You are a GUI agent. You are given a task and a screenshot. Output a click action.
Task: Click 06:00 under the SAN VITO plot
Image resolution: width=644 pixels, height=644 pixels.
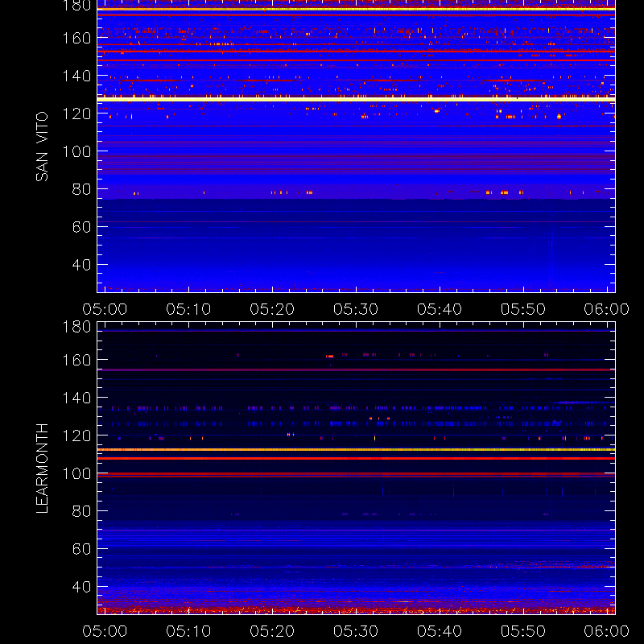tap(607, 309)
